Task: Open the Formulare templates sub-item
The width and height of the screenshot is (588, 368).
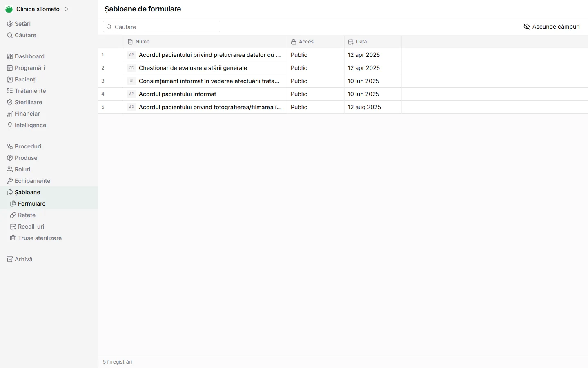Action: pyautogui.click(x=49, y=204)
